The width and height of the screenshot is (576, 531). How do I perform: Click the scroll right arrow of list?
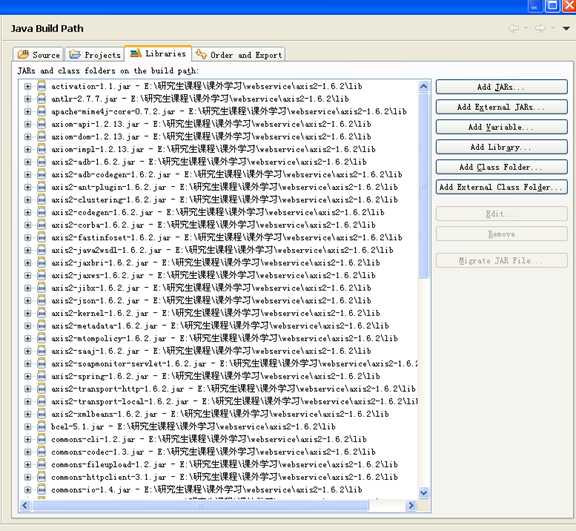(x=411, y=506)
